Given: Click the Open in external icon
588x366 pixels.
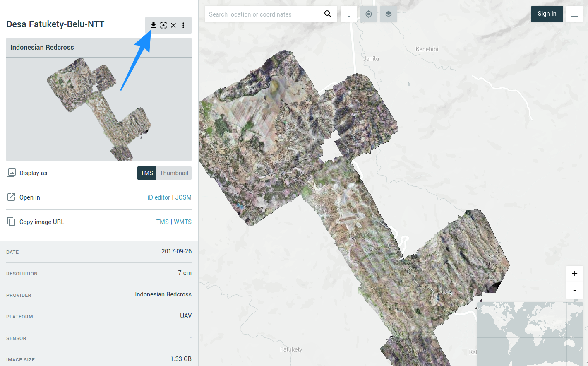Looking at the screenshot, I should 11,197.
